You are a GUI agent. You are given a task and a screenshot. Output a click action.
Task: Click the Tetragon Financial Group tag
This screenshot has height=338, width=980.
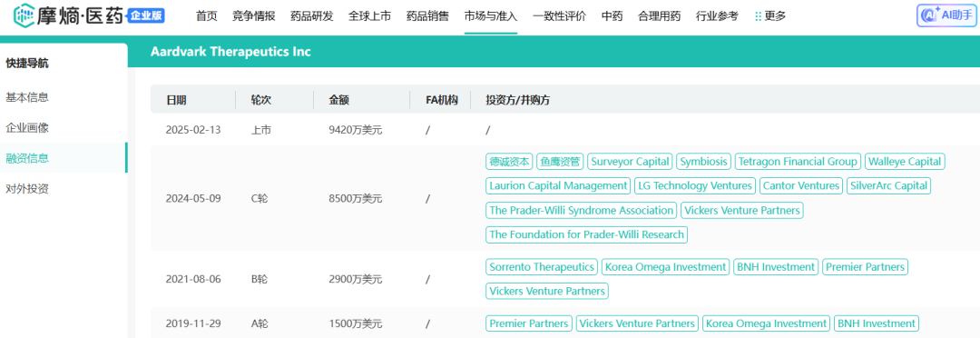(799, 162)
